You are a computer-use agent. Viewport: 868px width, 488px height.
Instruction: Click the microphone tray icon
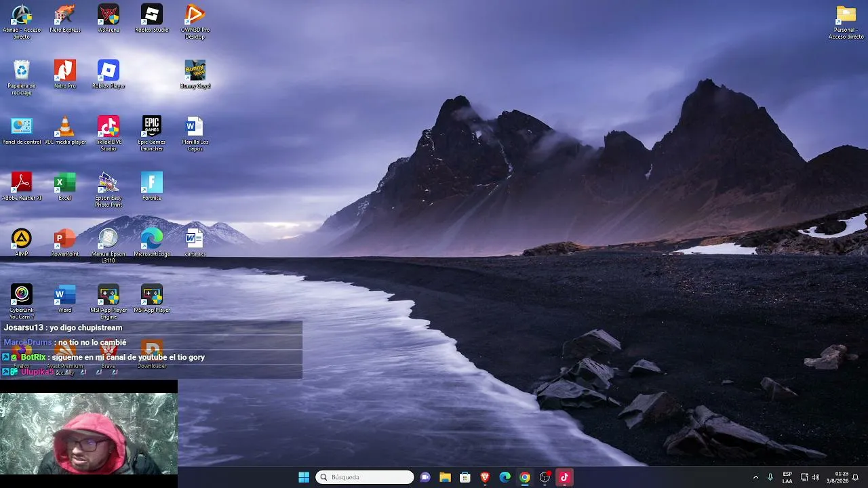click(x=770, y=477)
